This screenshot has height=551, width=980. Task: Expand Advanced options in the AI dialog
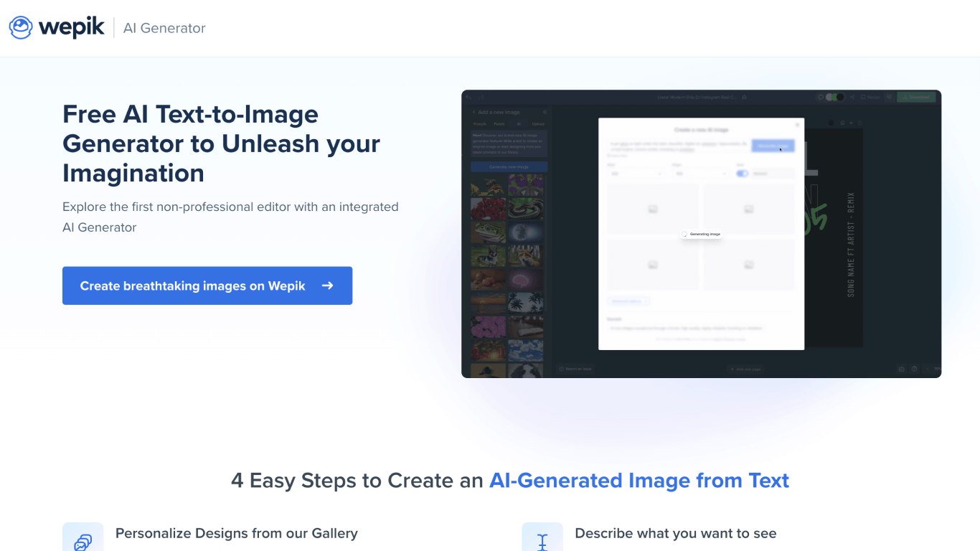628,301
